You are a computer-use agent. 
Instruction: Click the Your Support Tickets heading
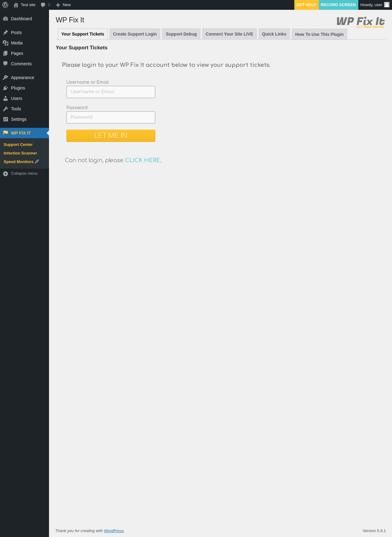(x=81, y=48)
